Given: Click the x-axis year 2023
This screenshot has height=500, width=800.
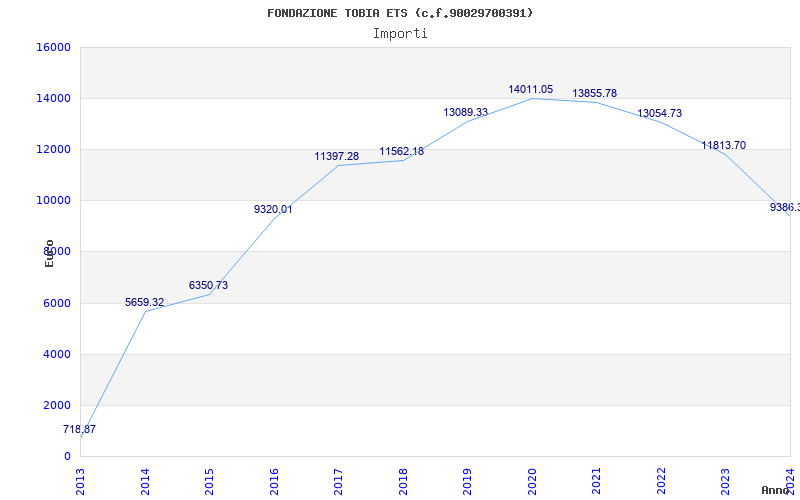Looking at the screenshot, I should (726, 481).
